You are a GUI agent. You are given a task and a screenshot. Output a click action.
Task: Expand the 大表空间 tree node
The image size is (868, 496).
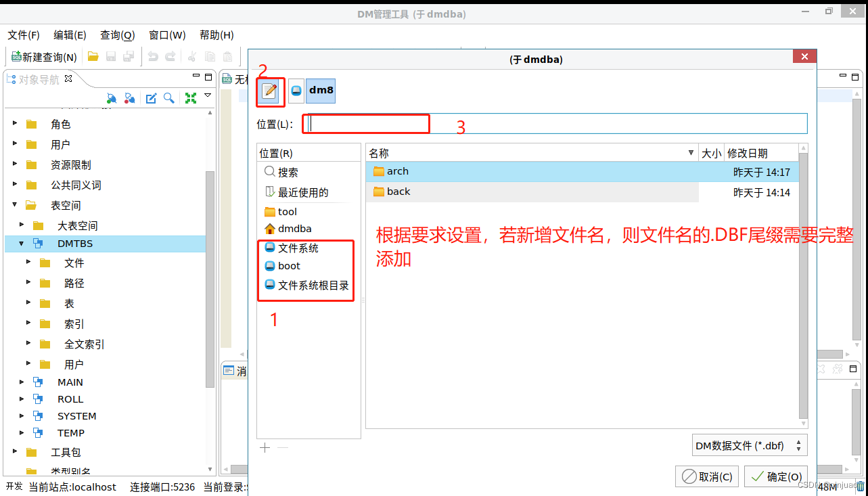[22, 225]
